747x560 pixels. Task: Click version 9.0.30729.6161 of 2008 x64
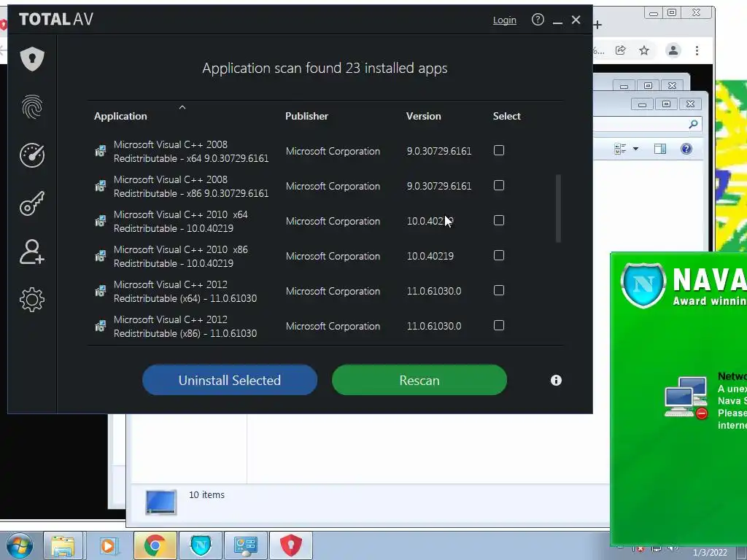click(439, 151)
